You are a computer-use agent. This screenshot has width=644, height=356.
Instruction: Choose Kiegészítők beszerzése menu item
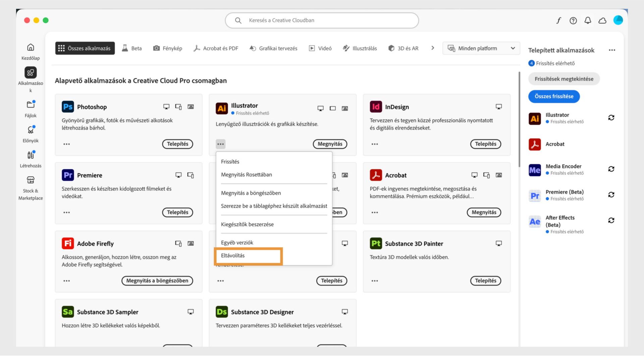274,225
